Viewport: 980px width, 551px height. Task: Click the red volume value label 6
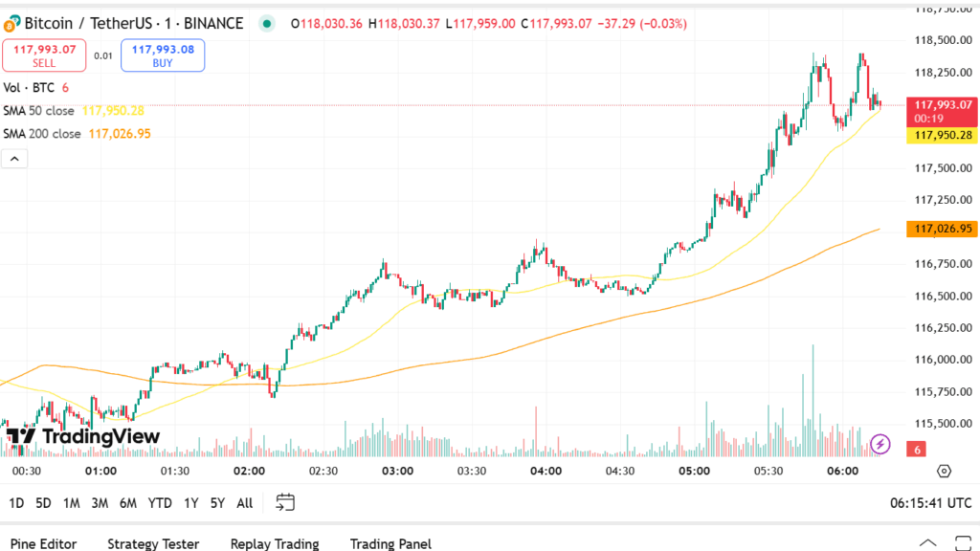[x=916, y=450]
